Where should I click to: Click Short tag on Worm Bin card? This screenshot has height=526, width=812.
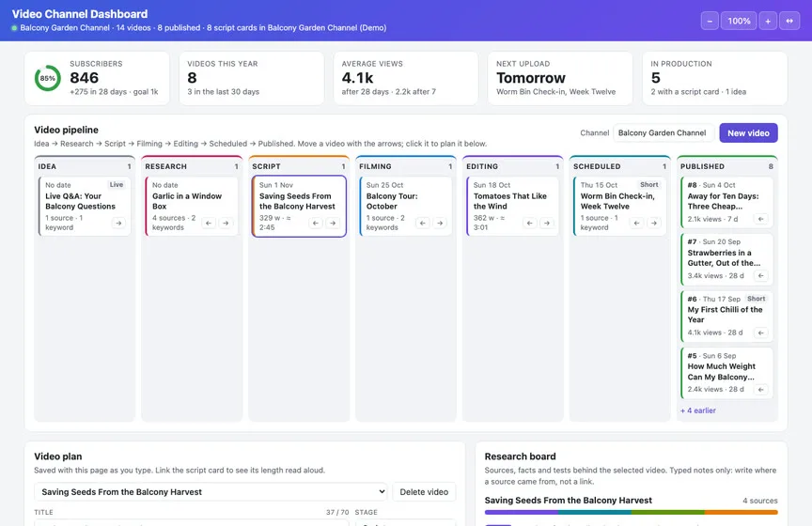coord(648,184)
